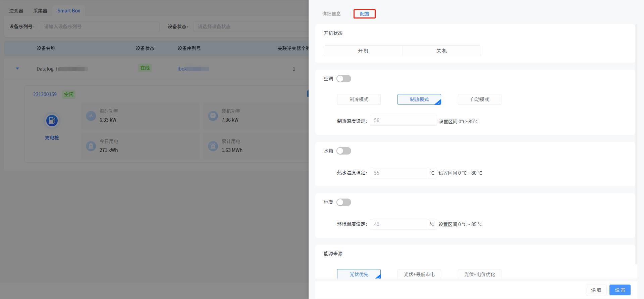This screenshot has width=644, height=299.
Task: Turn on the 地暖 floor heating switch
Action: [x=344, y=202]
